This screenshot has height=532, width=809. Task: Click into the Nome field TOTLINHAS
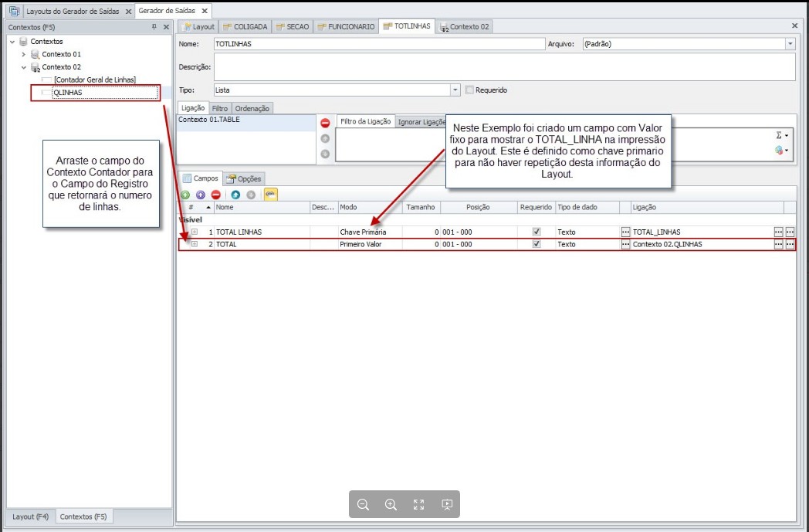click(379, 44)
